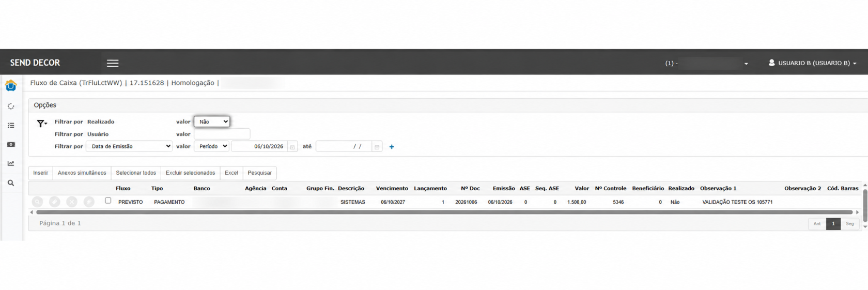Click the Anexos simultâneos button
868x290 pixels.
(x=82, y=173)
